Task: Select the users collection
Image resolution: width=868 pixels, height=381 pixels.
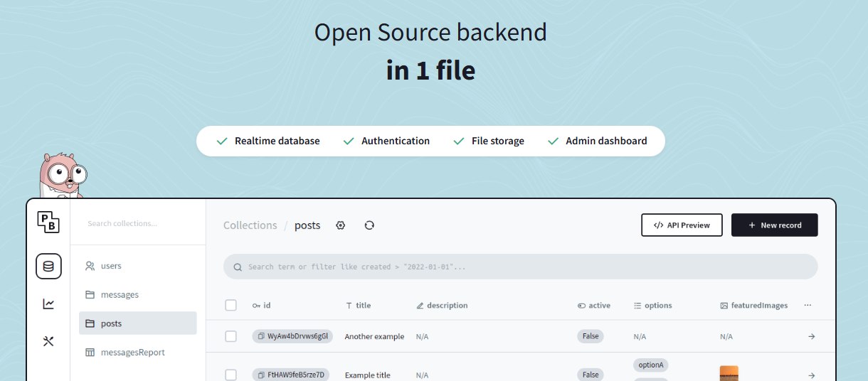Action: [137, 266]
